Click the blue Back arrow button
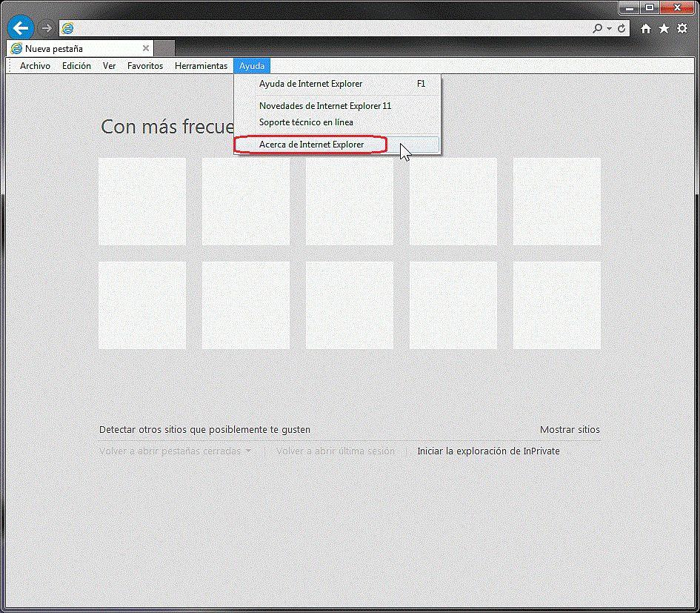 click(x=21, y=27)
